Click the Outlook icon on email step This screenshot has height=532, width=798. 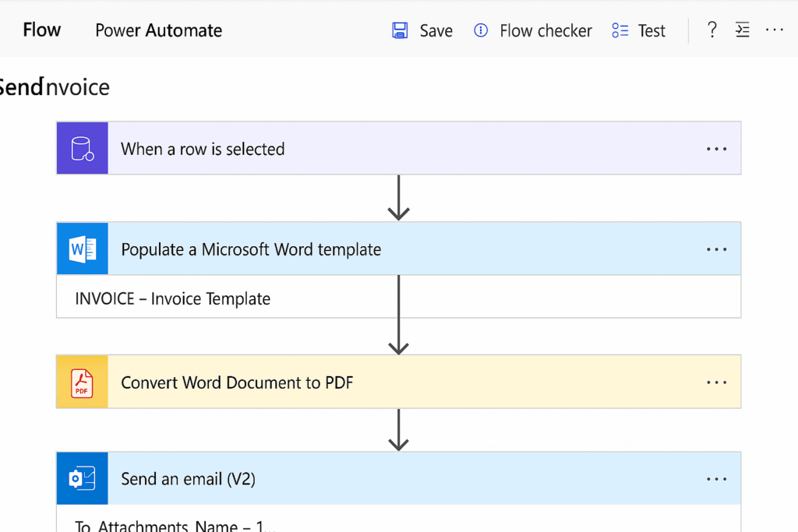point(83,478)
